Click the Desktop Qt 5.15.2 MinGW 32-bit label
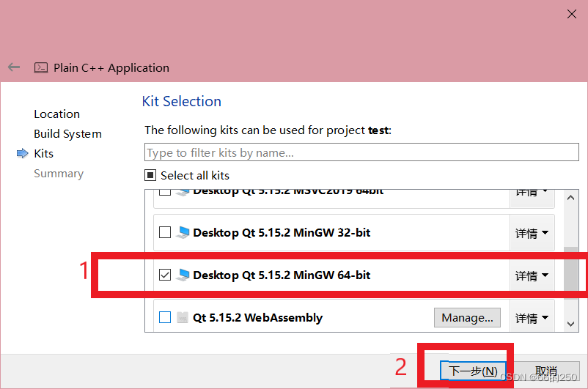 (x=282, y=232)
